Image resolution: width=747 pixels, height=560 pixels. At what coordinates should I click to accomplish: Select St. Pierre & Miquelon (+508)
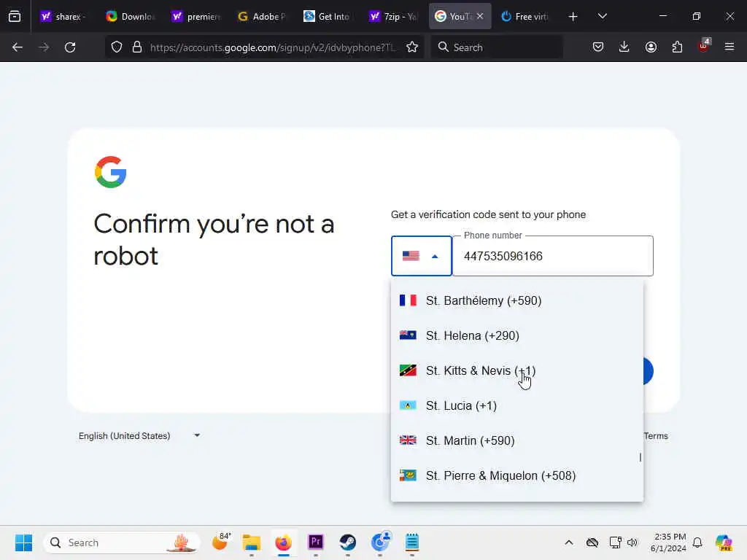pos(517,475)
